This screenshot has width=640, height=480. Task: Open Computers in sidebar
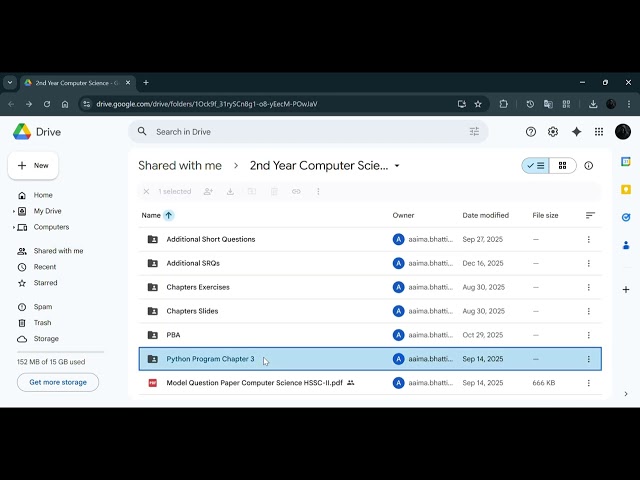pyautogui.click(x=51, y=227)
